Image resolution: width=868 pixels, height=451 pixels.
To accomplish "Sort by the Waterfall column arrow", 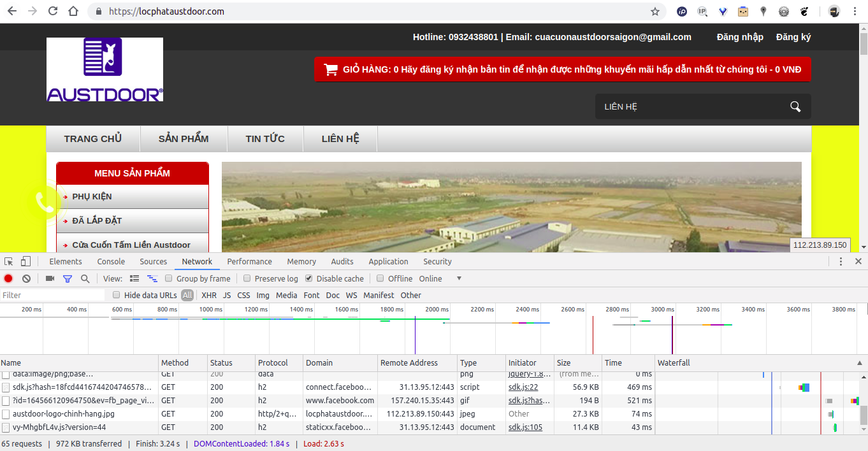I will click(x=859, y=363).
